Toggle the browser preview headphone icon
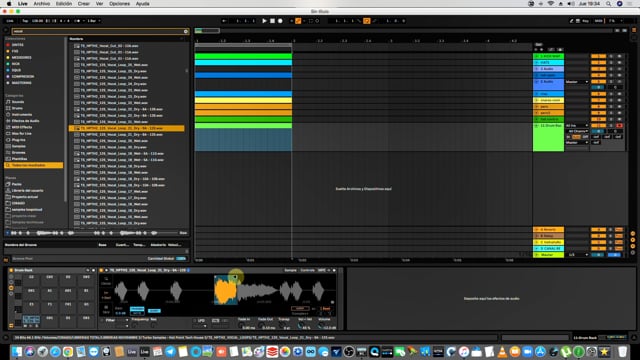 (7, 233)
